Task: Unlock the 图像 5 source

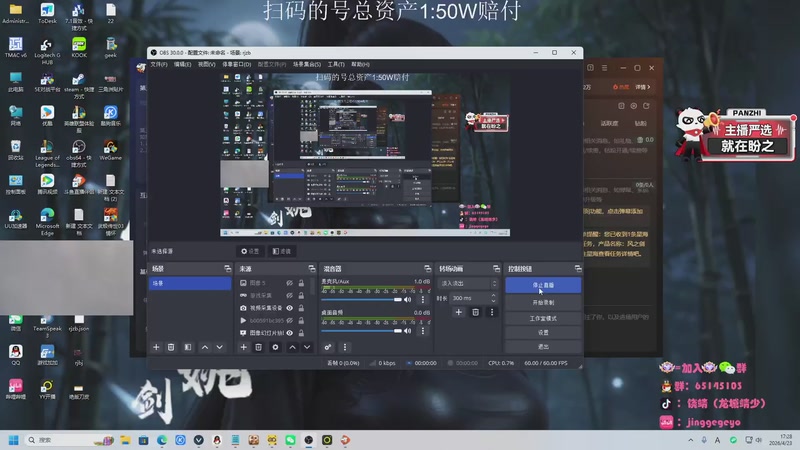Action: [301, 283]
